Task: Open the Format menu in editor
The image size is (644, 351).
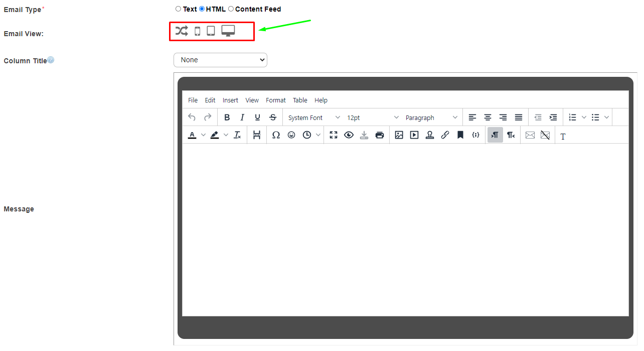Action: (x=275, y=100)
